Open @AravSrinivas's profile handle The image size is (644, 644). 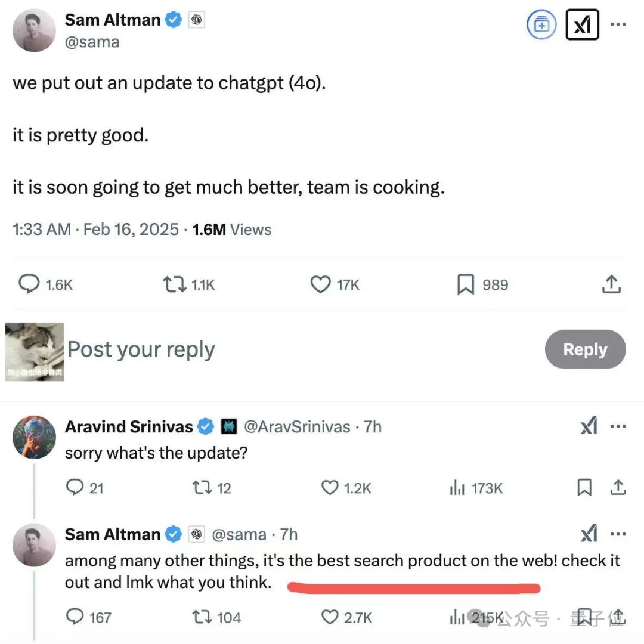click(299, 426)
